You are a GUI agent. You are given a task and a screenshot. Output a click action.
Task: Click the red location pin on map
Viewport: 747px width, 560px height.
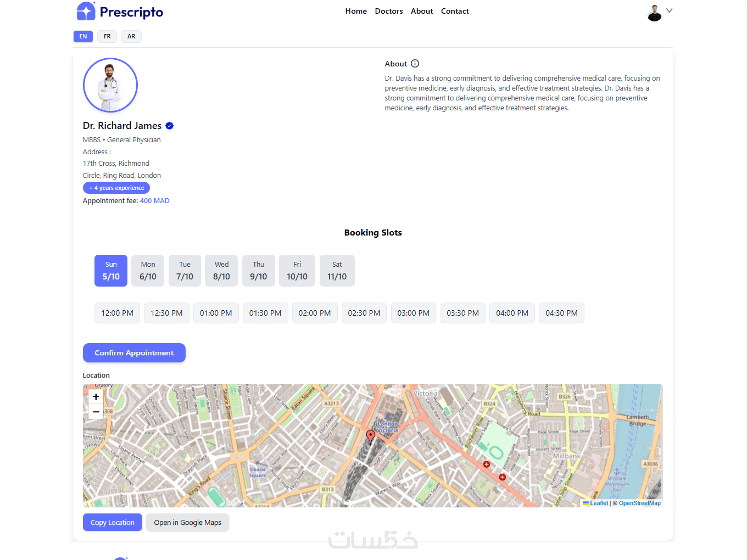tap(371, 437)
